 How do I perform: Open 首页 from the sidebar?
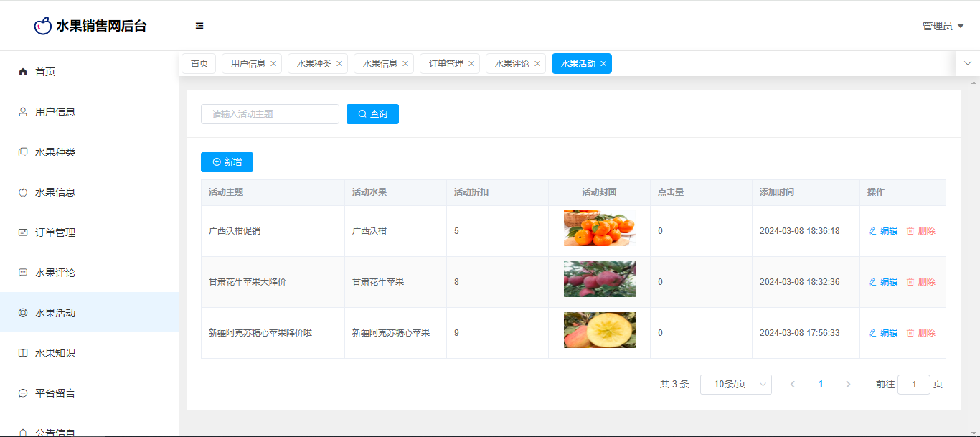tap(45, 72)
